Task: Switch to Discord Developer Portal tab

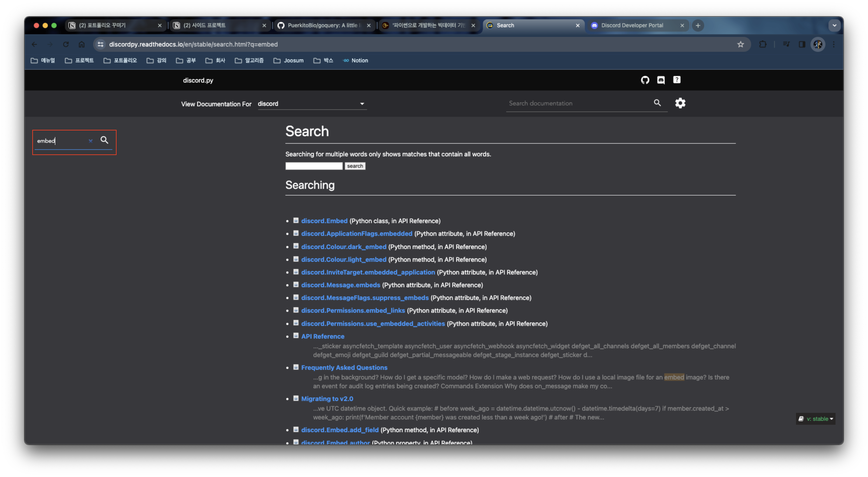Action: click(632, 25)
